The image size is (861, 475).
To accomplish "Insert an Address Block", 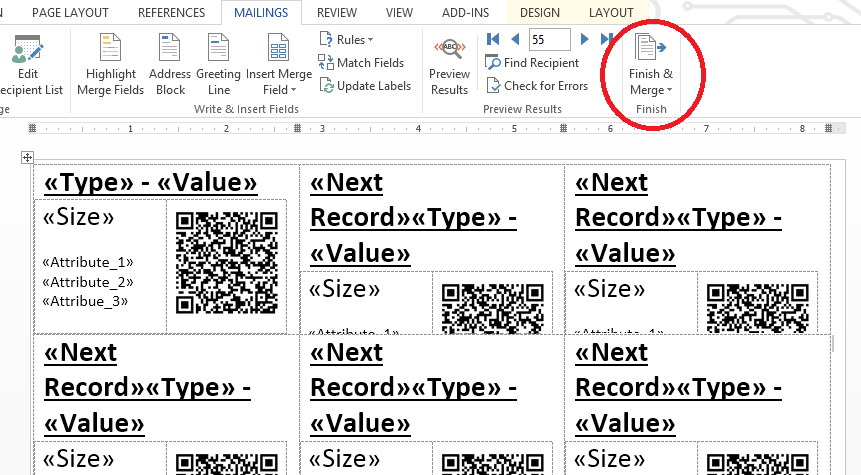I will tap(170, 65).
